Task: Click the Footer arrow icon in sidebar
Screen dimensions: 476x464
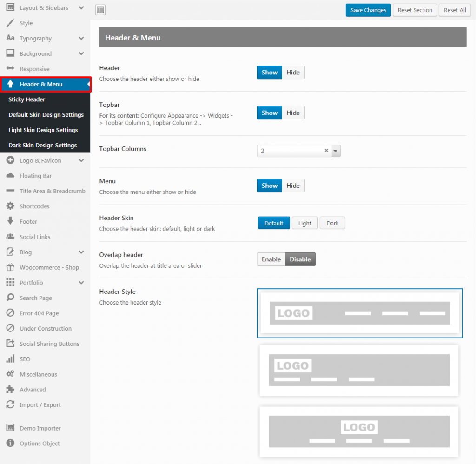Action: pyautogui.click(x=10, y=221)
